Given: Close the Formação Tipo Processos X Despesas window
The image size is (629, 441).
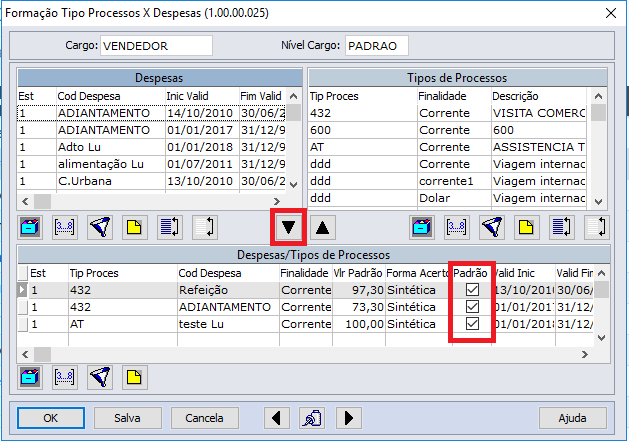Looking at the screenshot, I should click(611, 13).
